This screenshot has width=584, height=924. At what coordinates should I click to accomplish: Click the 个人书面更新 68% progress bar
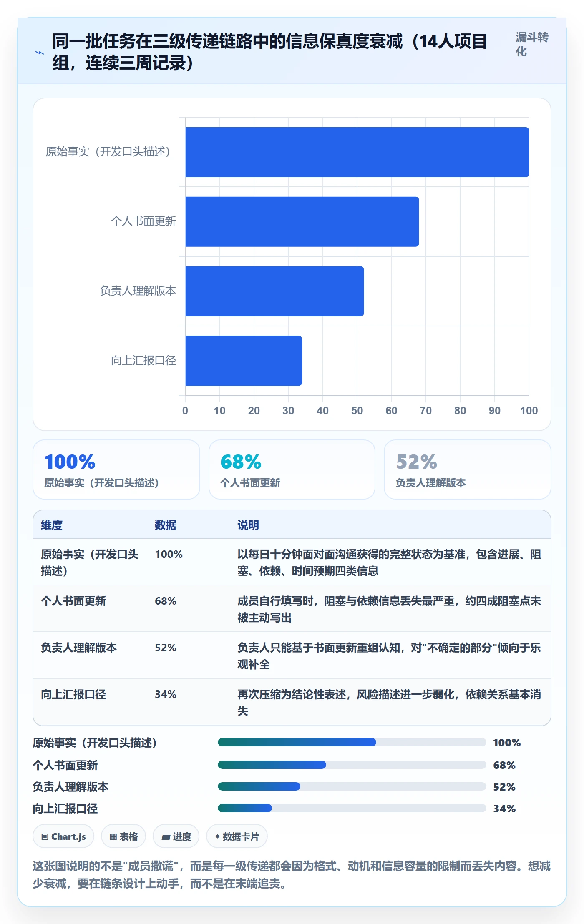pos(352,765)
